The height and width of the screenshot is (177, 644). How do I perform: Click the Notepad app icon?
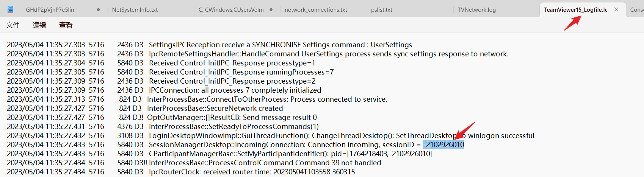tap(10, 9)
